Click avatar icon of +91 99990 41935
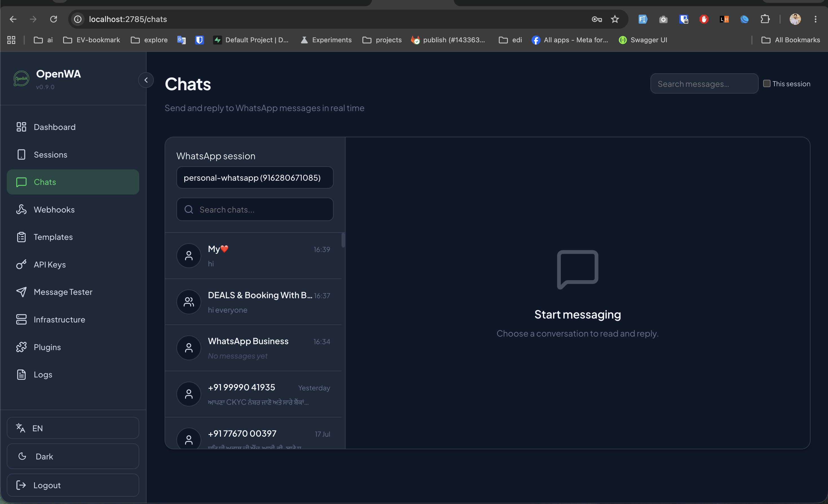 [x=189, y=394]
